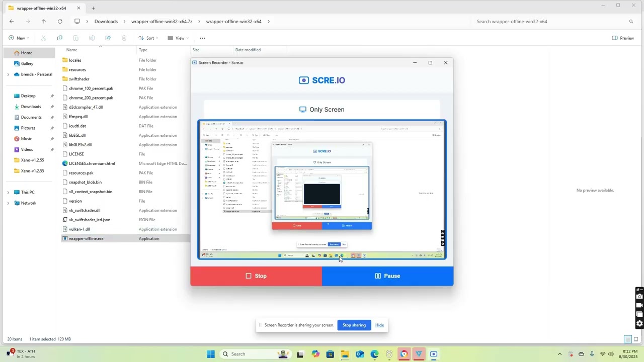The height and width of the screenshot is (362, 644).
Task: Click the New button in Explorer toolbar
Action: click(18, 38)
